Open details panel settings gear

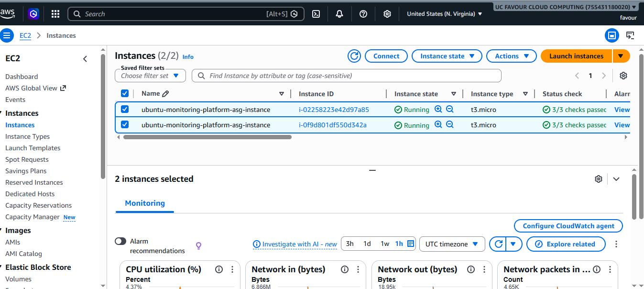(599, 179)
